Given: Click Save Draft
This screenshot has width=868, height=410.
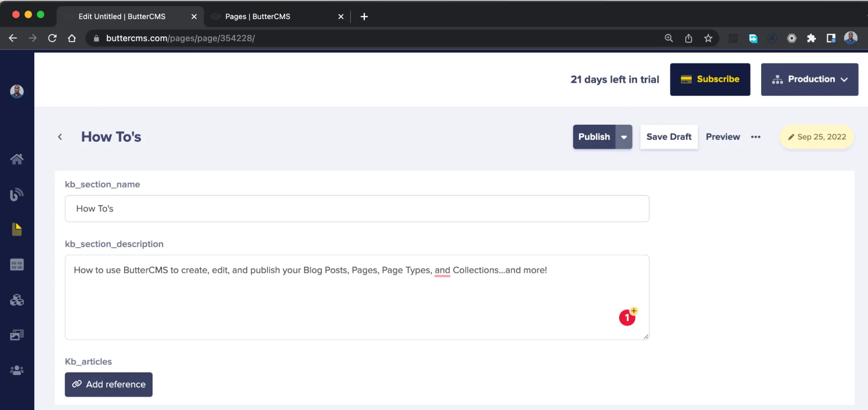Looking at the screenshot, I should coord(669,137).
